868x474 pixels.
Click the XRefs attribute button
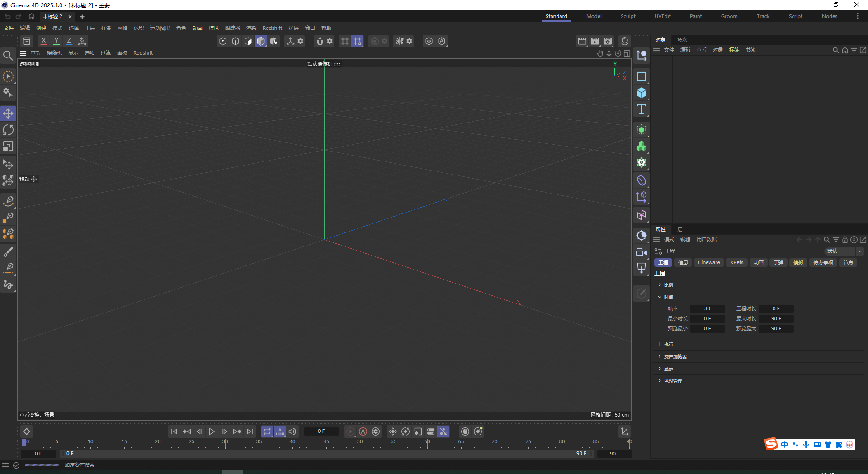tap(736, 262)
